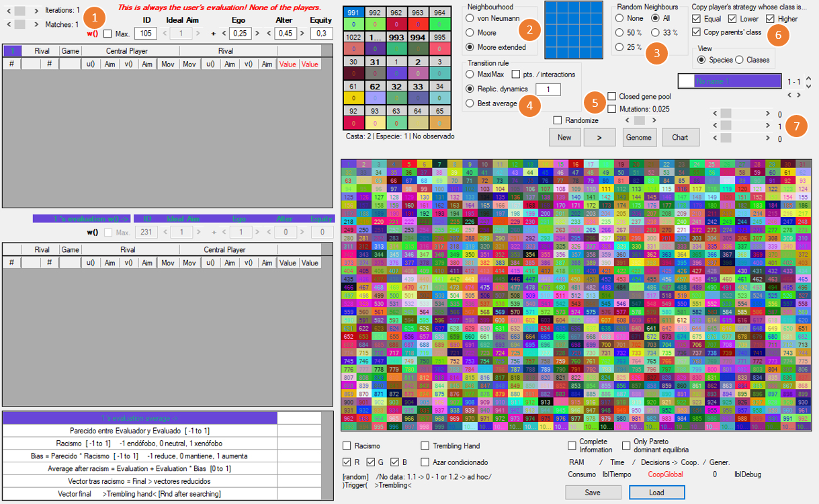This screenshot has width=819, height=504.
Task: Click the right arrow next to Ego
Action: pyautogui.click(x=258, y=34)
